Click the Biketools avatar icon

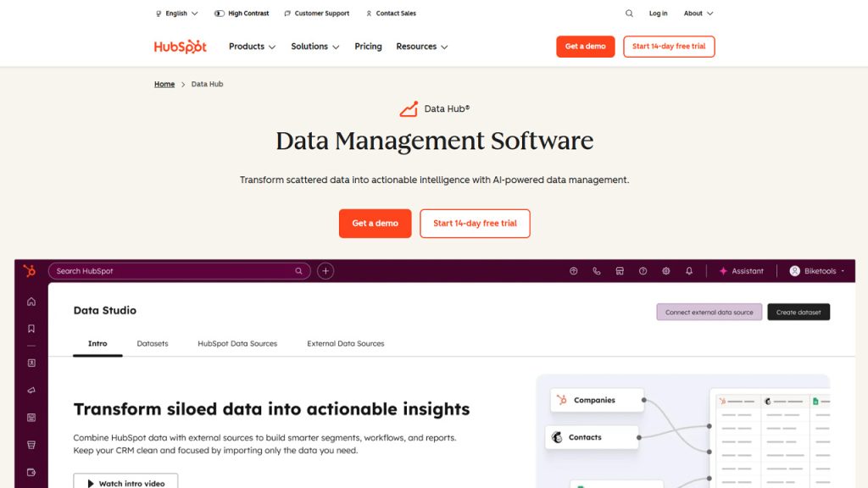795,271
